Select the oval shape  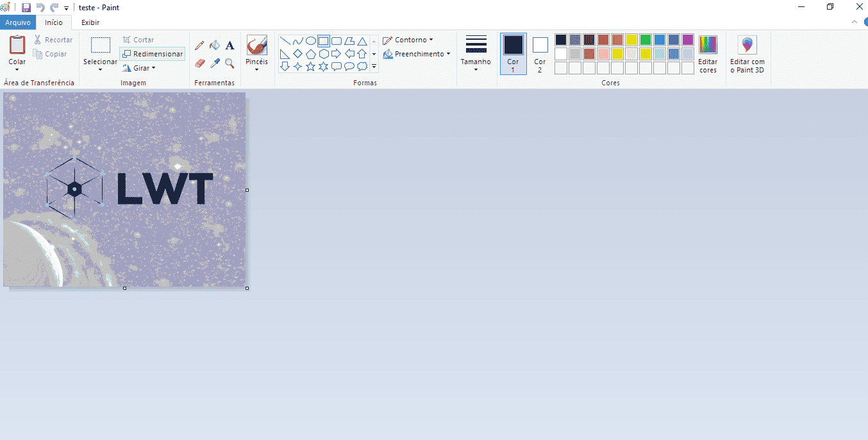pos(310,40)
